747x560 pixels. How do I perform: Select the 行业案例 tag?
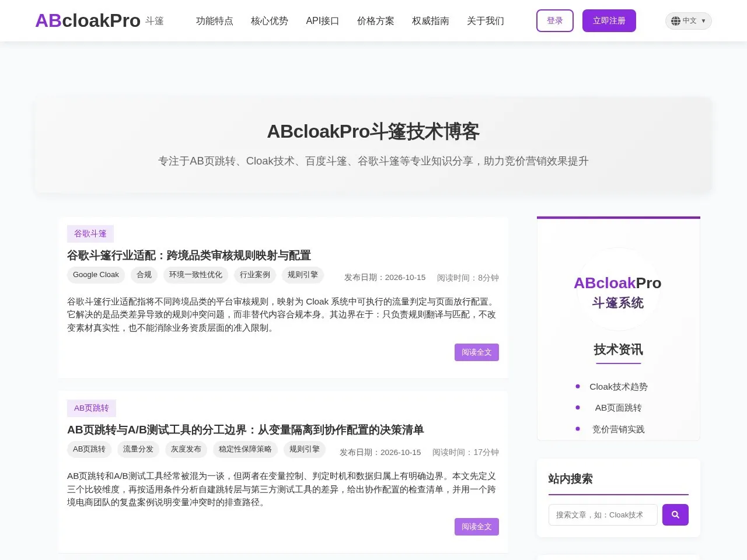pos(255,275)
